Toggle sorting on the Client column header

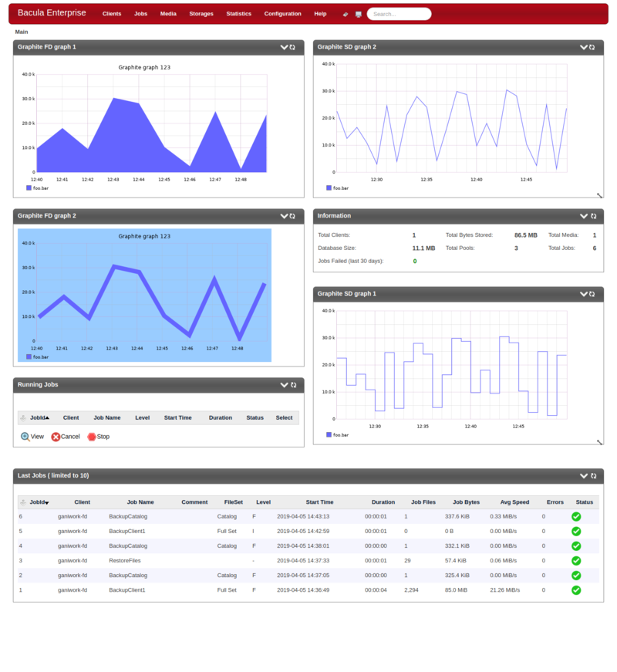[82, 501]
